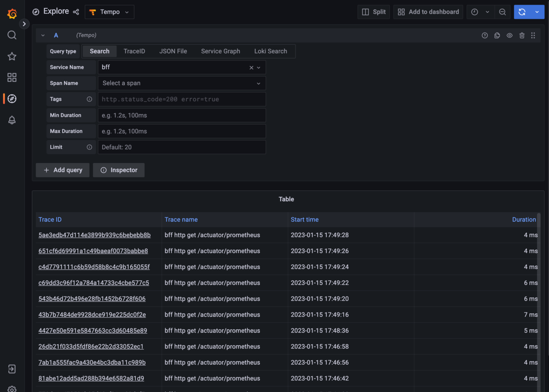The image size is (549, 392).
Task: Duplicate query A
Action: point(497,35)
